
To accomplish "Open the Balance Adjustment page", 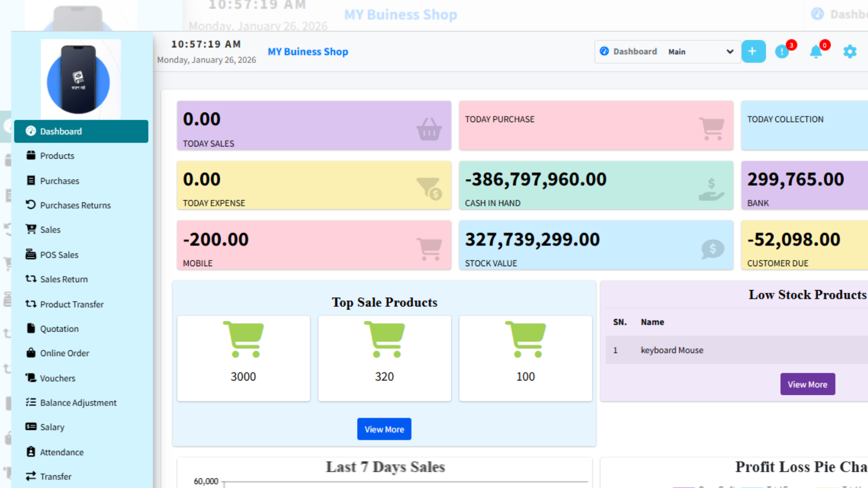I will click(78, 403).
